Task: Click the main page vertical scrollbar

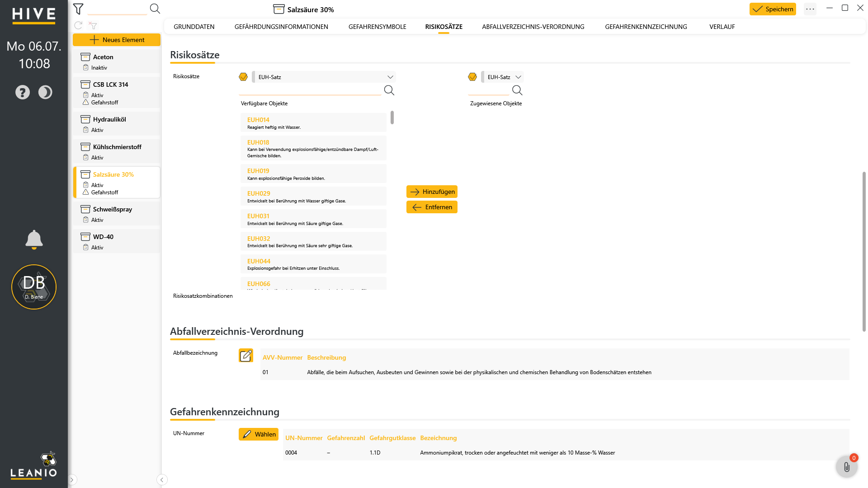Action: (864, 252)
